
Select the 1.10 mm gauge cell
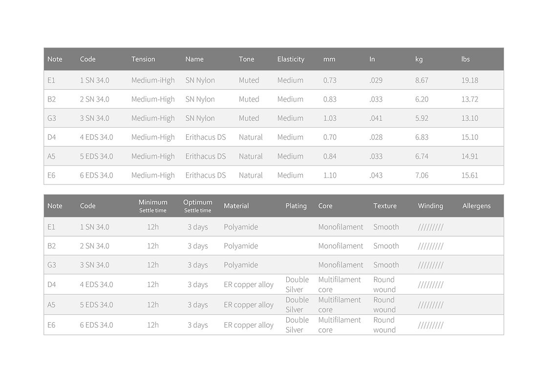[x=330, y=175]
